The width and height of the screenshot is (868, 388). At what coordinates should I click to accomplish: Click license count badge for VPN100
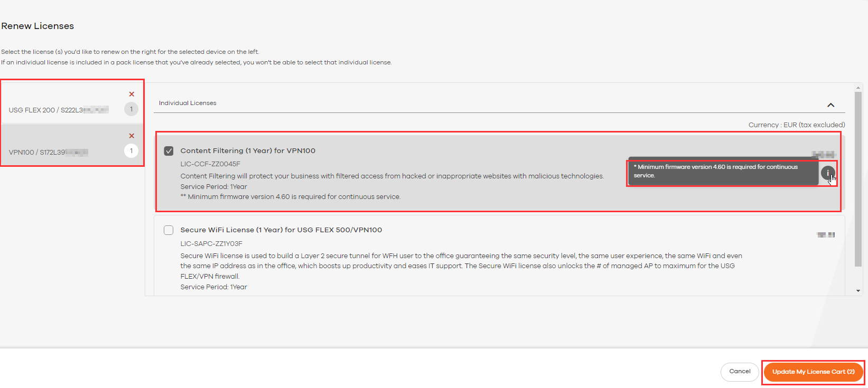tap(131, 151)
